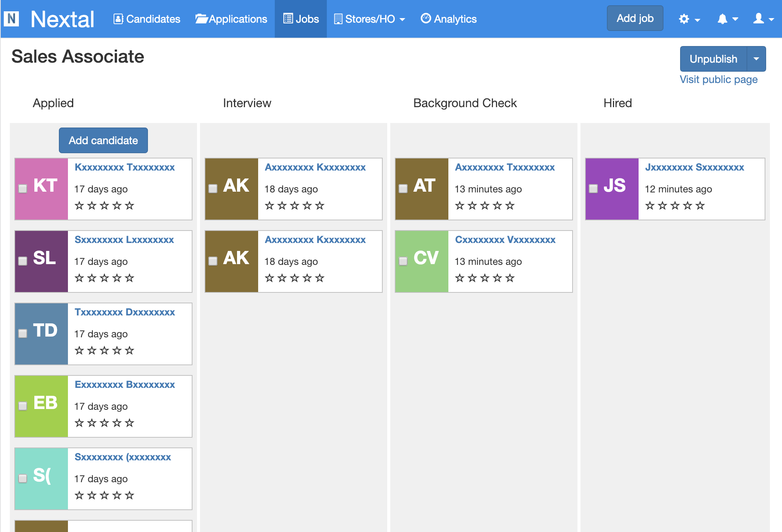The image size is (782, 532).
Task: Open the Analytics nav item
Action: (x=449, y=19)
